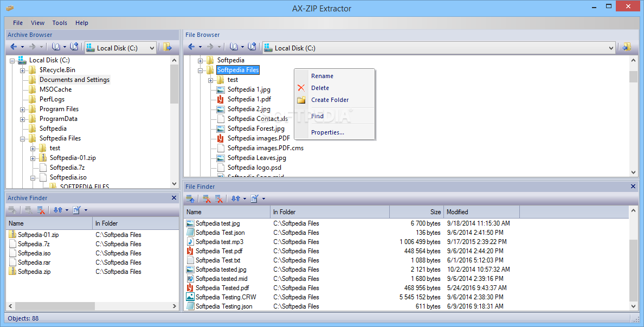Open sort dropdown arrow in File Finder toolbar

pyautogui.click(x=245, y=199)
